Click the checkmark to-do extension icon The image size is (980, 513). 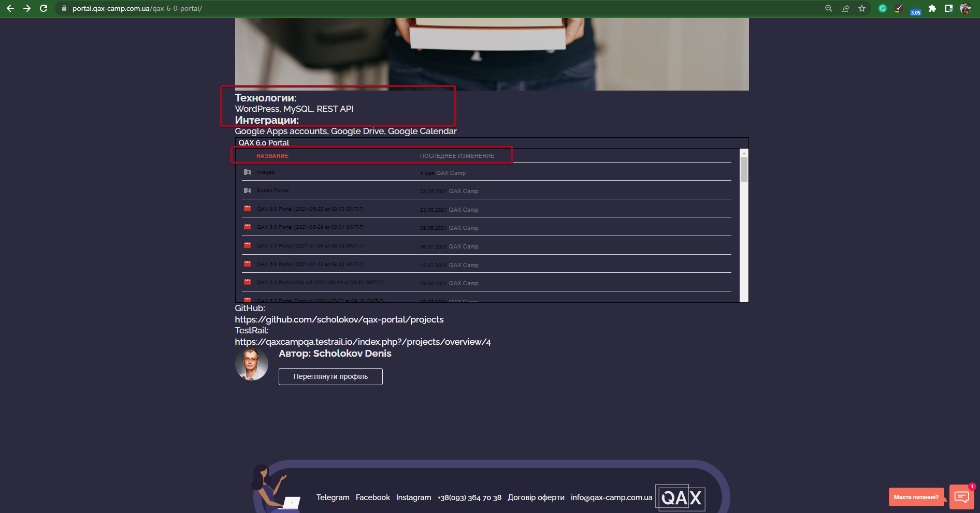(x=899, y=8)
